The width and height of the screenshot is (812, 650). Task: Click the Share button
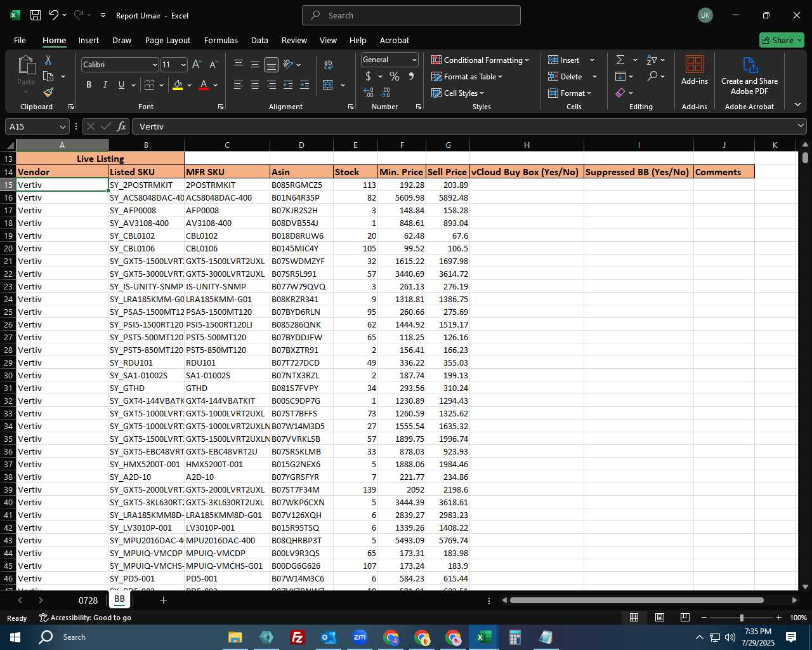(x=782, y=40)
